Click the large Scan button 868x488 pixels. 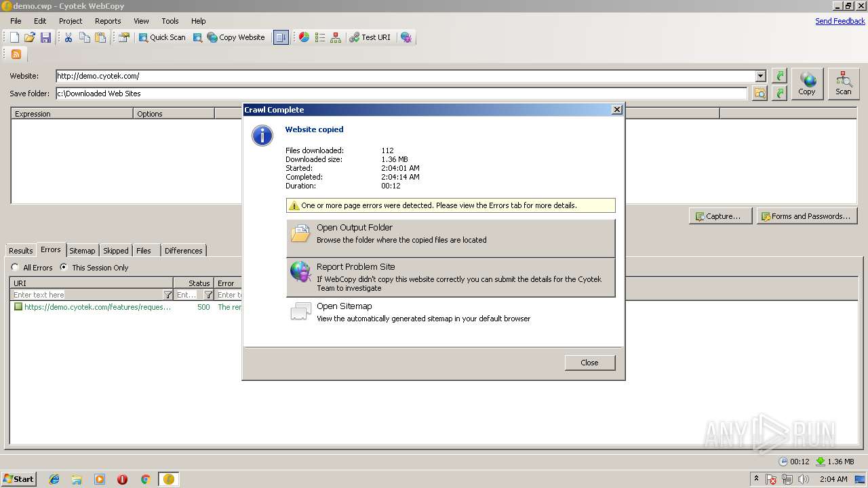pos(844,84)
